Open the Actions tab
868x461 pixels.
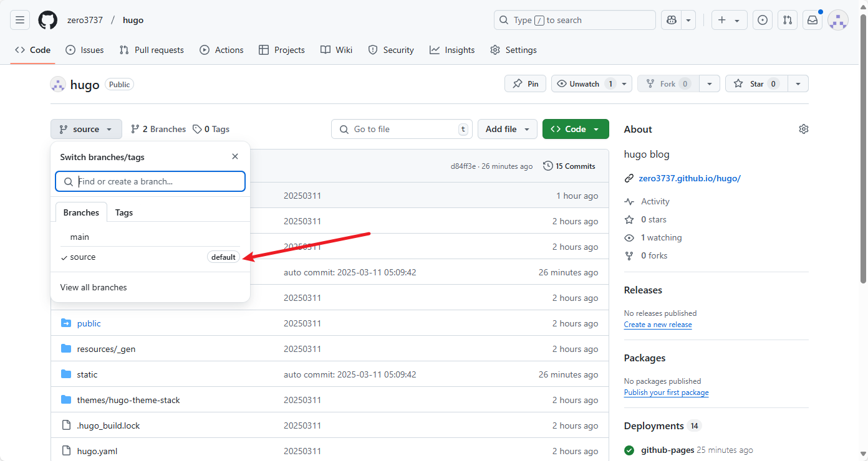point(221,50)
